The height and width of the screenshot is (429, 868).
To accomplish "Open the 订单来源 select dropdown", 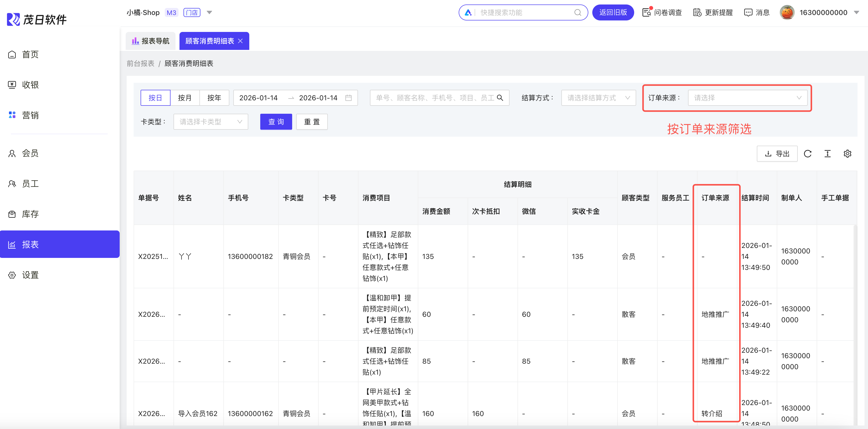I will click(747, 98).
